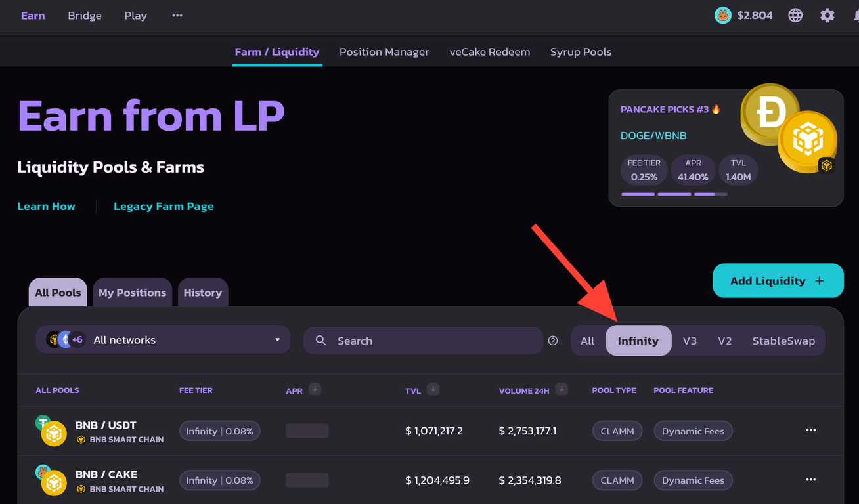This screenshot has height=504, width=859.
Task: Click the BNB / CAKE pool name
Action: tap(106, 474)
